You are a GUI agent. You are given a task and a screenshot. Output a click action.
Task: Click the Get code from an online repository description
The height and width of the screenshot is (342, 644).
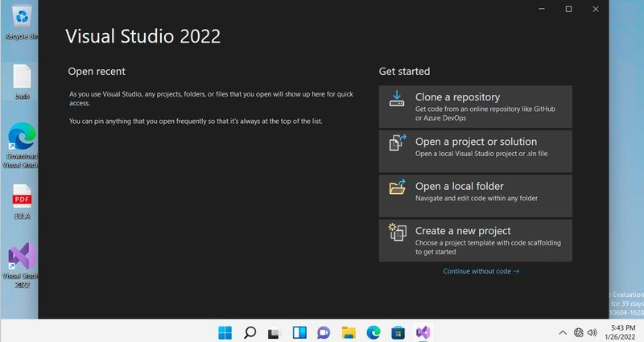click(485, 113)
